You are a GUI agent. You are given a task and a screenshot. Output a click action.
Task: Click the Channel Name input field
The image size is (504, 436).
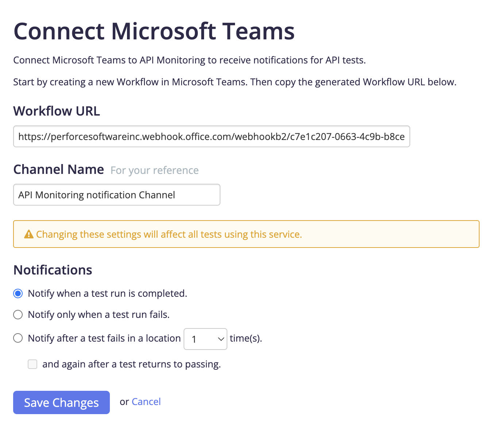[x=117, y=195]
